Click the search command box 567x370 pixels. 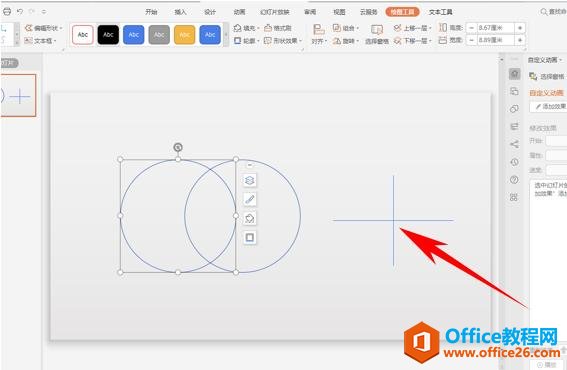[x=553, y=12]
